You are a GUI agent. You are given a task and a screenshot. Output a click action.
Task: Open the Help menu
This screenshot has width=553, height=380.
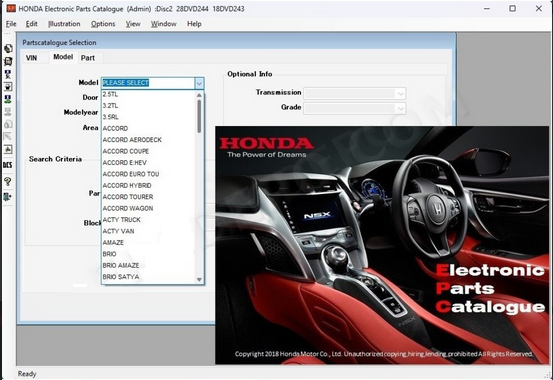point(194,24)
